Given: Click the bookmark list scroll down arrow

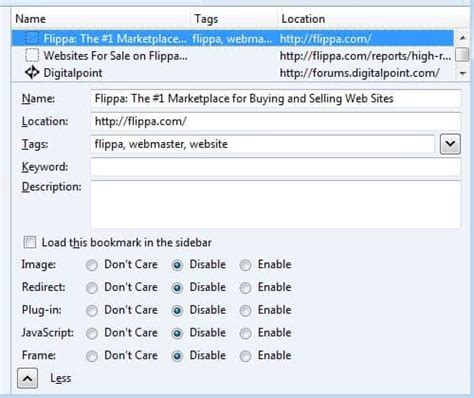Looking at the screenshot, I should point(462,73).
